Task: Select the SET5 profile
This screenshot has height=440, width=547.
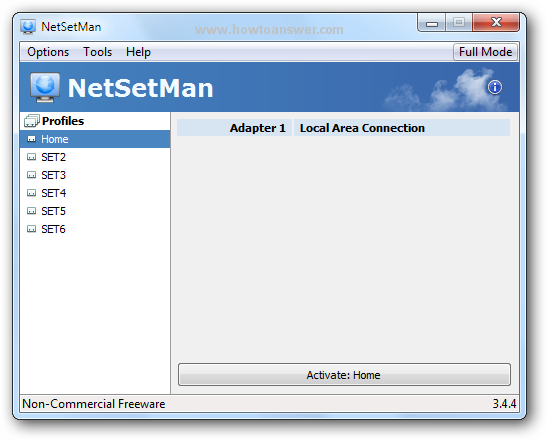Action: tap(95, 211)
